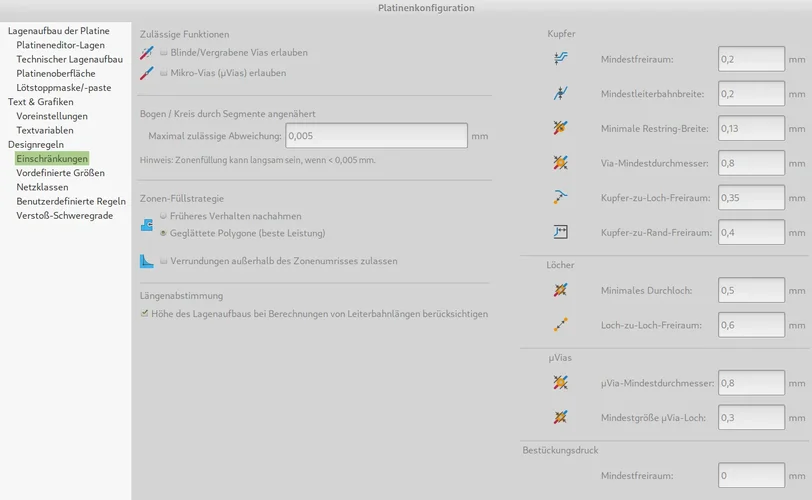Click the Kupfer-zu-Loch-Freiraum input field
The image size is (812, 500).
click(x=751, y=198)
